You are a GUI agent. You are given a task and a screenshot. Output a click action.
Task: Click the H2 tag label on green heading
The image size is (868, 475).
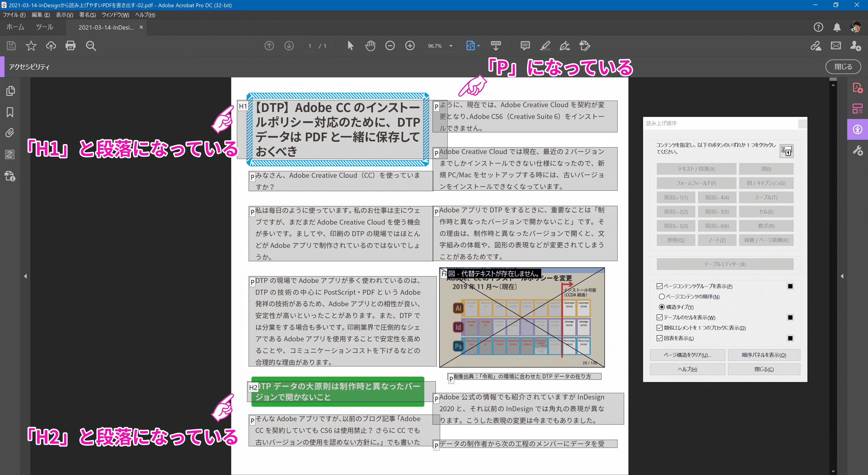point(253,387)
